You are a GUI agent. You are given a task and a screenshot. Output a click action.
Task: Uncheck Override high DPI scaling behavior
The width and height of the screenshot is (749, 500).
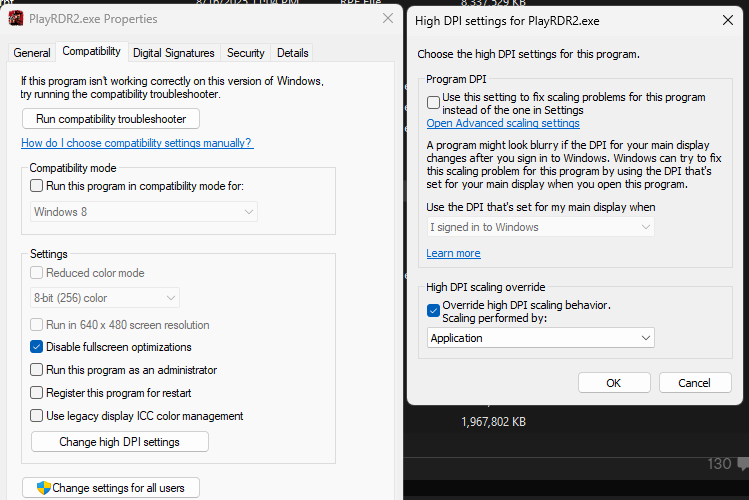tap(433, 310)
